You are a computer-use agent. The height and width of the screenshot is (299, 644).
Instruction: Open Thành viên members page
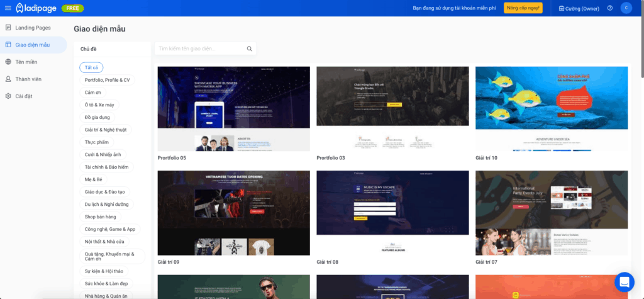coord(28,79)
